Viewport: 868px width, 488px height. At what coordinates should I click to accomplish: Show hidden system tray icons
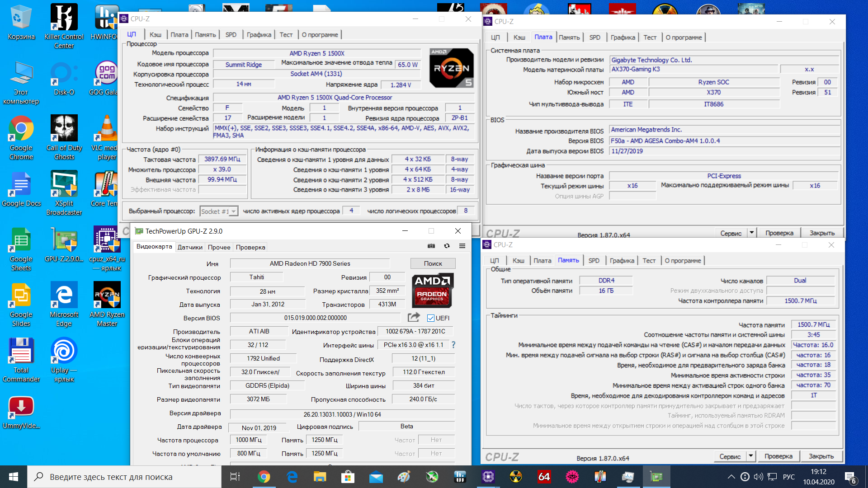click(731, 477)
